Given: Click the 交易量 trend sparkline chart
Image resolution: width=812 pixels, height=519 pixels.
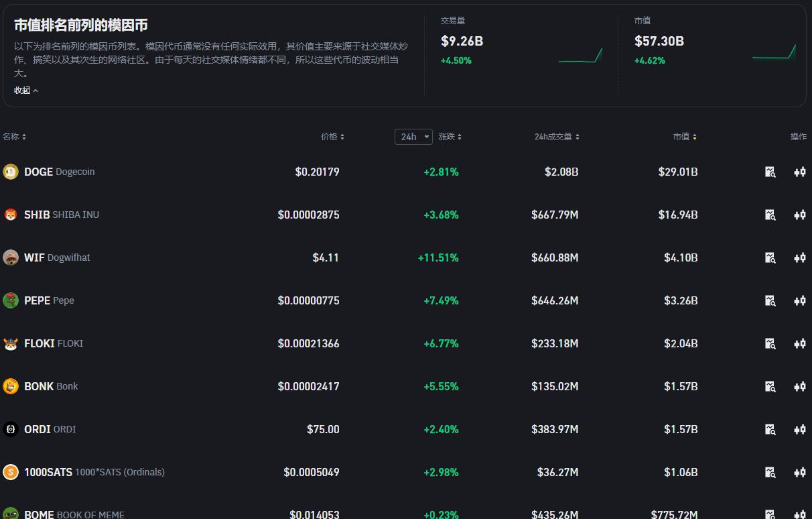Looking at the screenshot, I should click(x=580, y=55).
